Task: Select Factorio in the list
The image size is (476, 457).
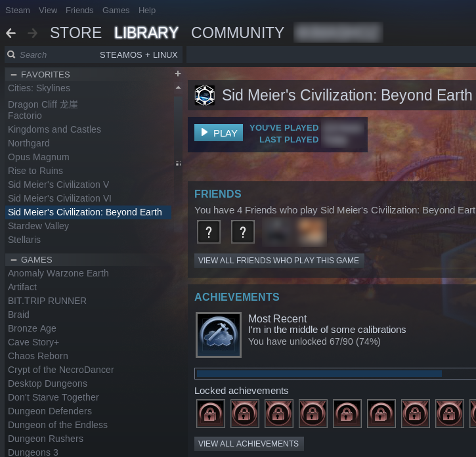Action: pyautogui.click(x=25, y=116)
